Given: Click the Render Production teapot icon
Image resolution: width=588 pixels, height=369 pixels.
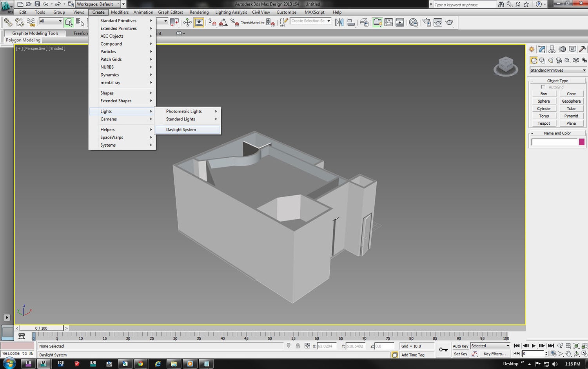Looking at the screenshot, I should pyautogui.click(x=449, y=22).
